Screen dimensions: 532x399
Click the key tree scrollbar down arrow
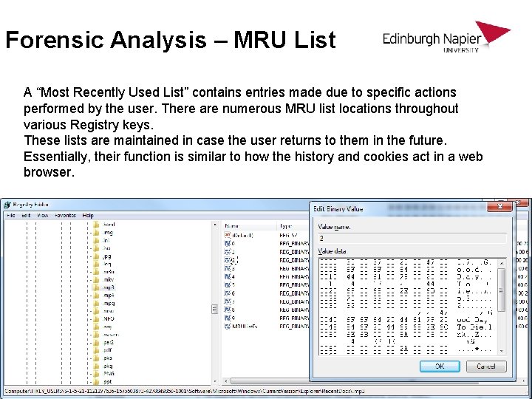pos(215,381)
